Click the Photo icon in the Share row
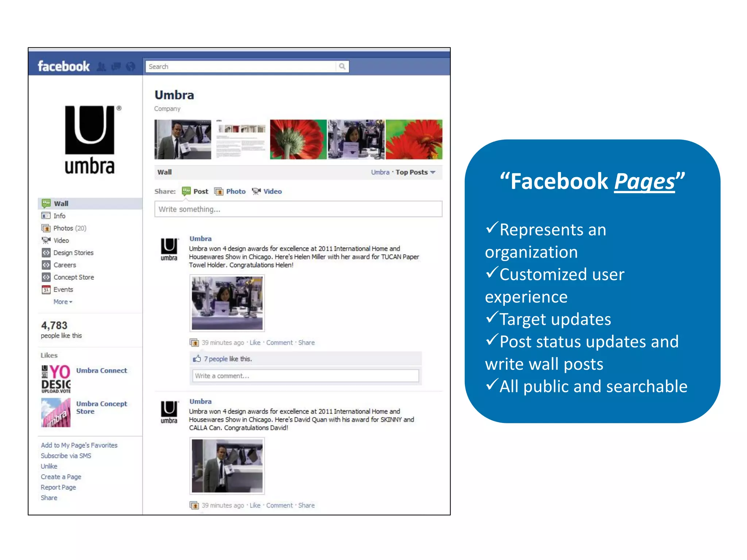 click(x=219, y=191)
